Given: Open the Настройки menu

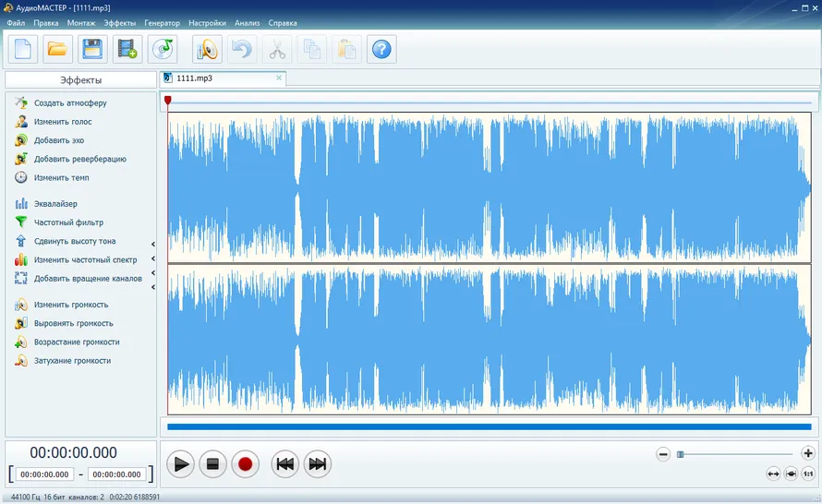Looking at the screenshot, I should click(207, 23).
